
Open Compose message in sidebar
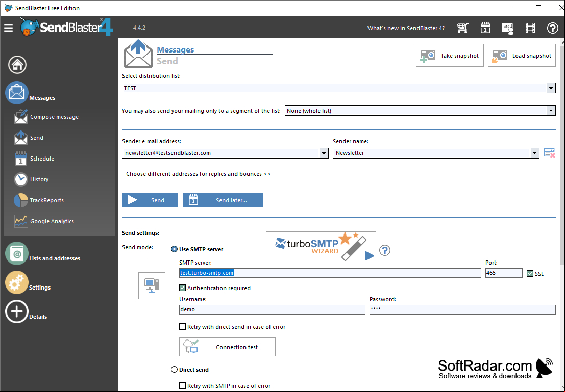(55, 117)
